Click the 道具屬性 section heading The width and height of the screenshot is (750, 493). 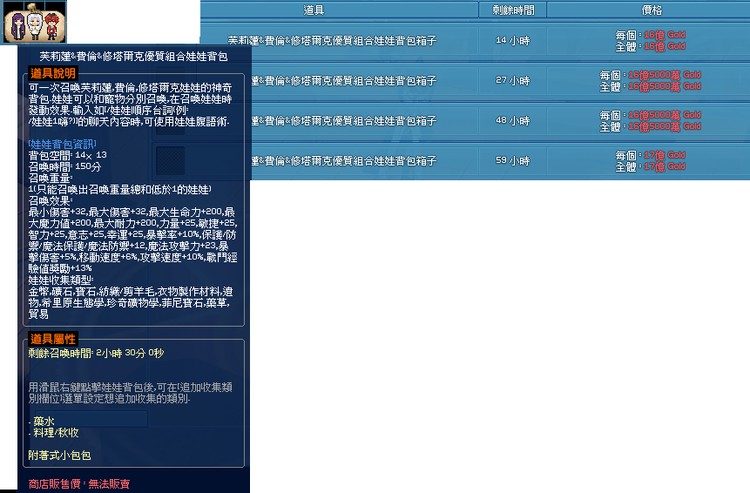pos(53,339)
